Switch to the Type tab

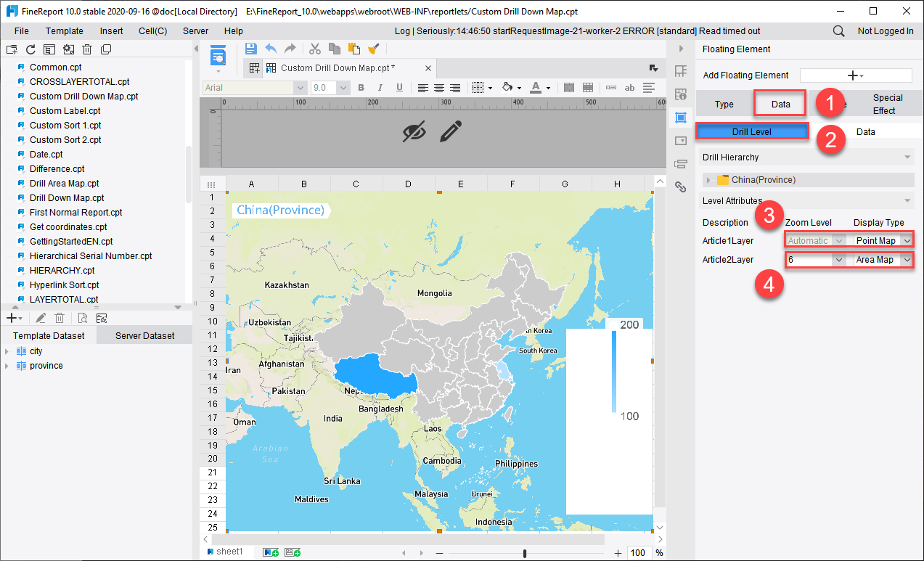pos(724,105)
